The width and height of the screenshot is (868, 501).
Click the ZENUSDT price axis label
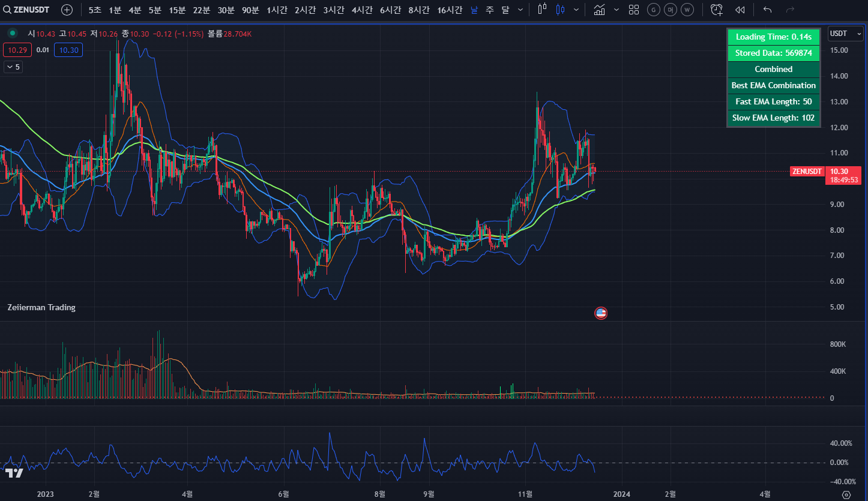(x=807, y=171)
